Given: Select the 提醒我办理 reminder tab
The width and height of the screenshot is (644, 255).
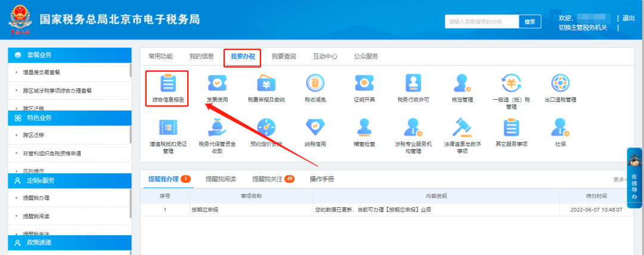Looking at the screenshot, I should point(169,179).
